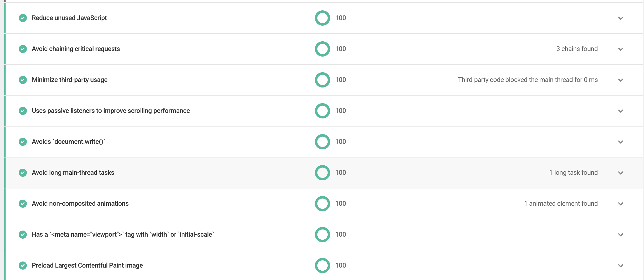Click the score ring next to passive listeners audit
This screenshot has width=644, height=280.
coord(322,111)
